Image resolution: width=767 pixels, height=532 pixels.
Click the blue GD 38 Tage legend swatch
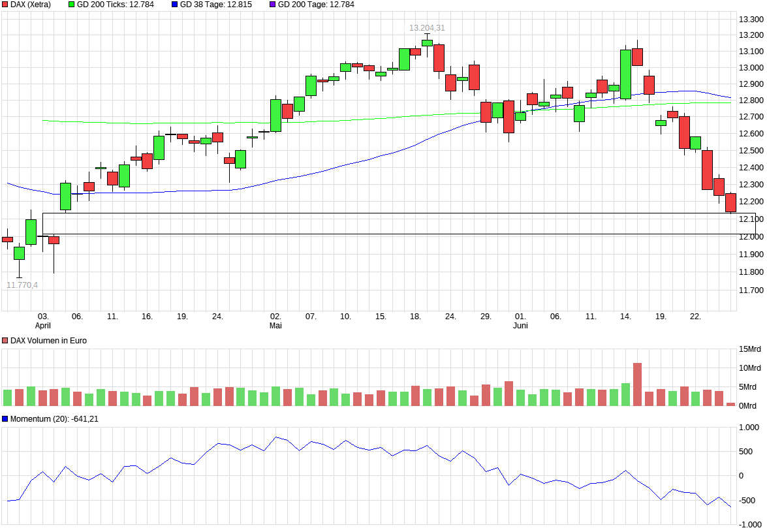175,5
